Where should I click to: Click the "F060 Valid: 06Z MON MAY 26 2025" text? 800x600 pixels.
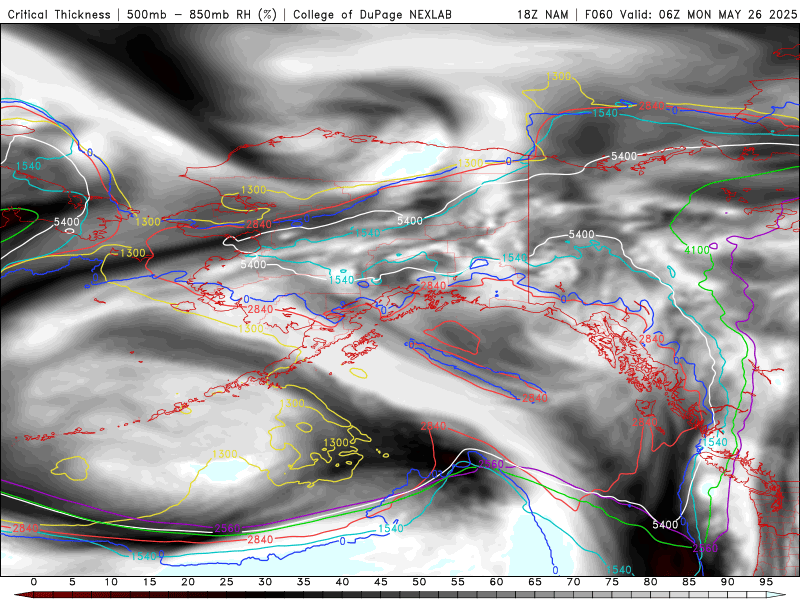[x=691, y=15]
